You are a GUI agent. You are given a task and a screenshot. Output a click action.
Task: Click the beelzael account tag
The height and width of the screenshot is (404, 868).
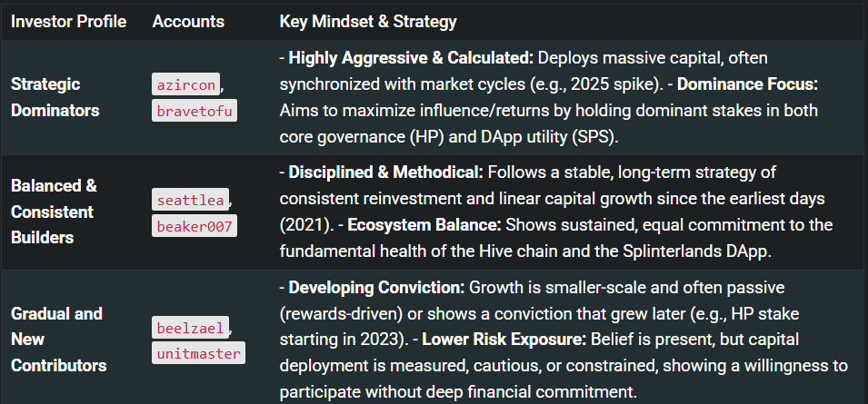[191, 327]
